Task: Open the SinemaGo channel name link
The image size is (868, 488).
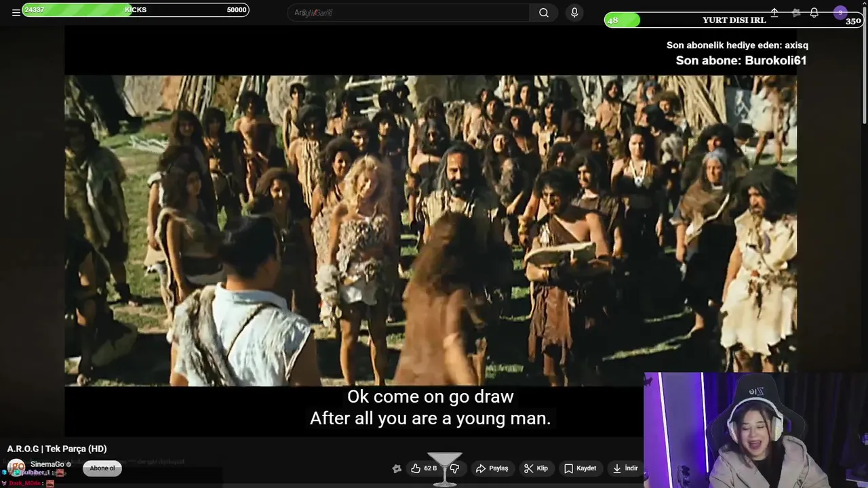Action: coord(47,464)
